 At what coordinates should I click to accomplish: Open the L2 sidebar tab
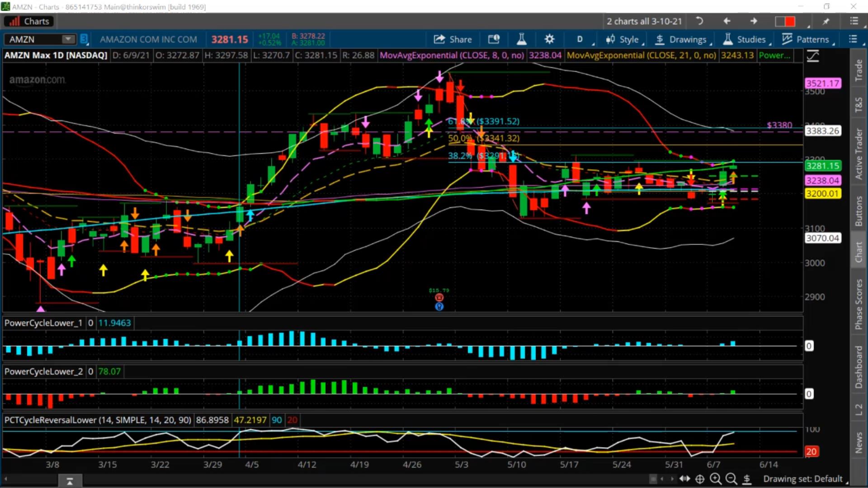(858, 410)
